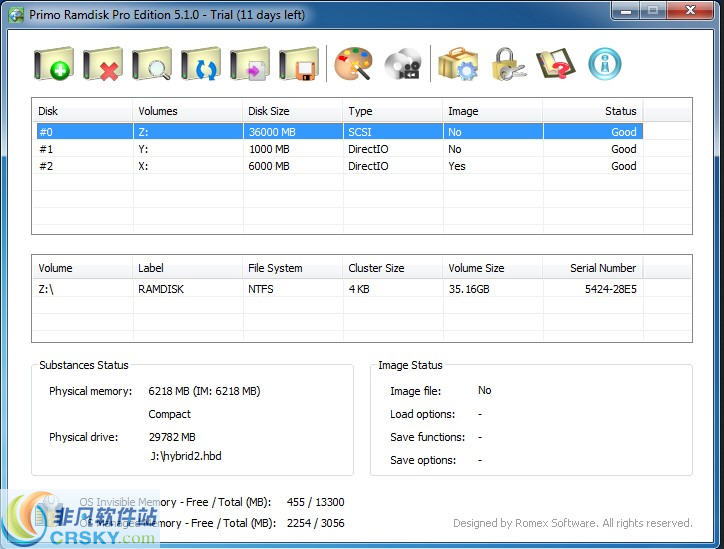Click the Volume column header
The height and width of the screenshot is (549, 724).
coord(82,268)
